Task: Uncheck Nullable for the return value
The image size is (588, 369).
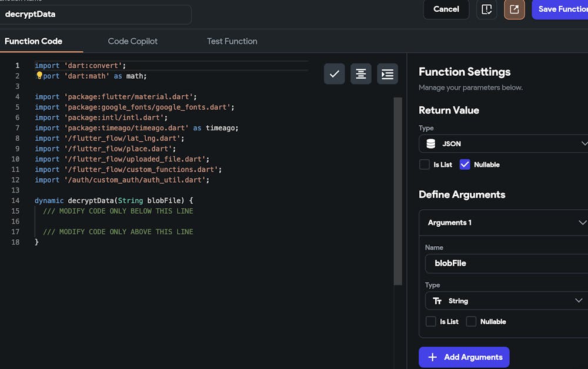Action: coord(465,165)
